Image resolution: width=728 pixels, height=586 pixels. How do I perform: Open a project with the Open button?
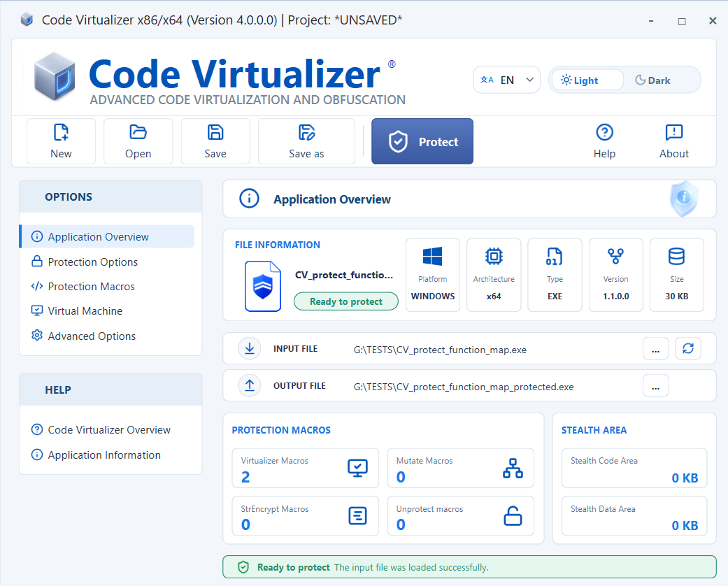pyautogui.click(x=138, y=141)
